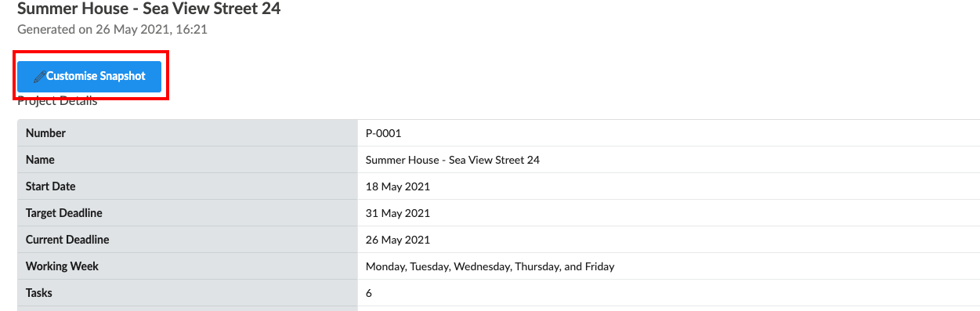
Task: Select the Tasks row label
Action: pyautogui.click(x=39, y=293)
